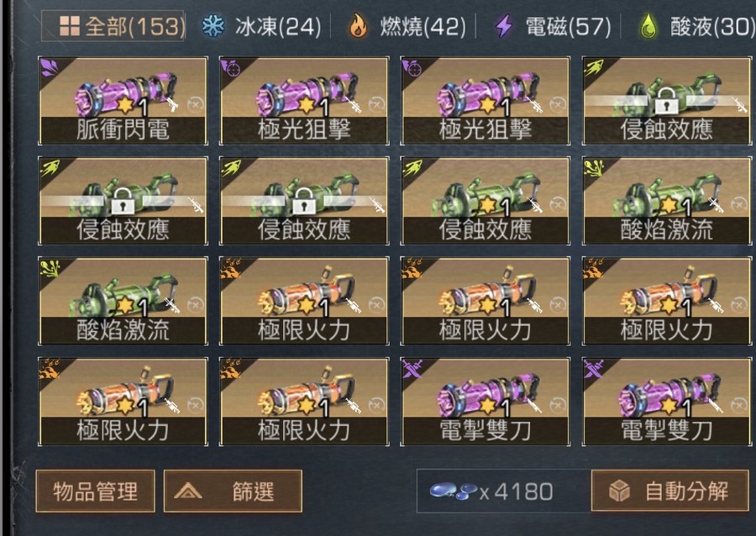
Task: Click the lock icon on the second-row middle 侵蝕效應 card
Action: (x=304, y=201)
